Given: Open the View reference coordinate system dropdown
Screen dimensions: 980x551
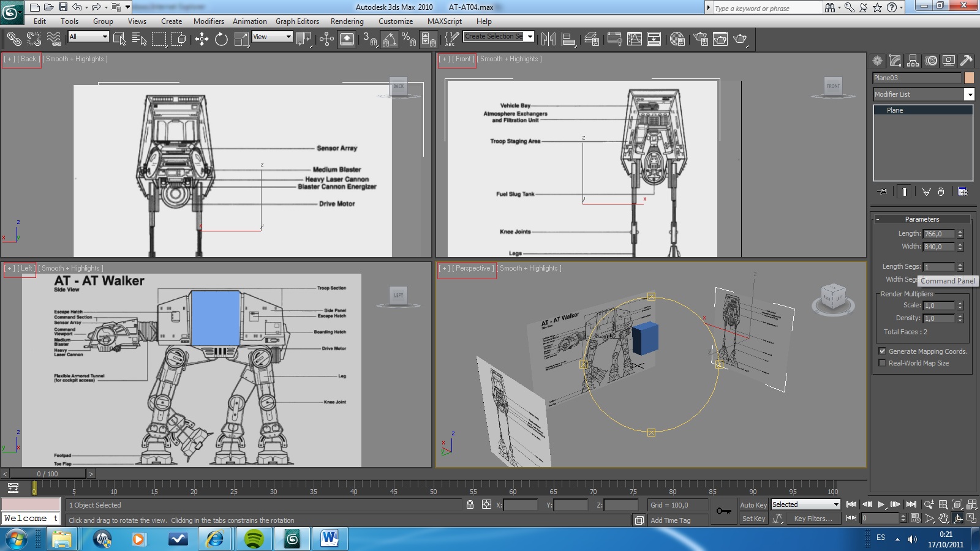Looking at the screenshot, I should pos(272,37).
